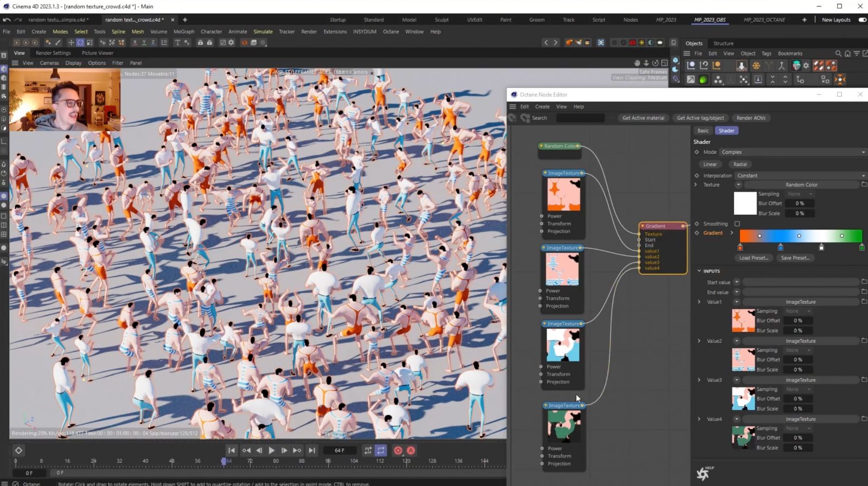The height and width of the screenshot is (486, 868).
Task: Switch to the Basic tab in node editor
Action: (703, 131)
